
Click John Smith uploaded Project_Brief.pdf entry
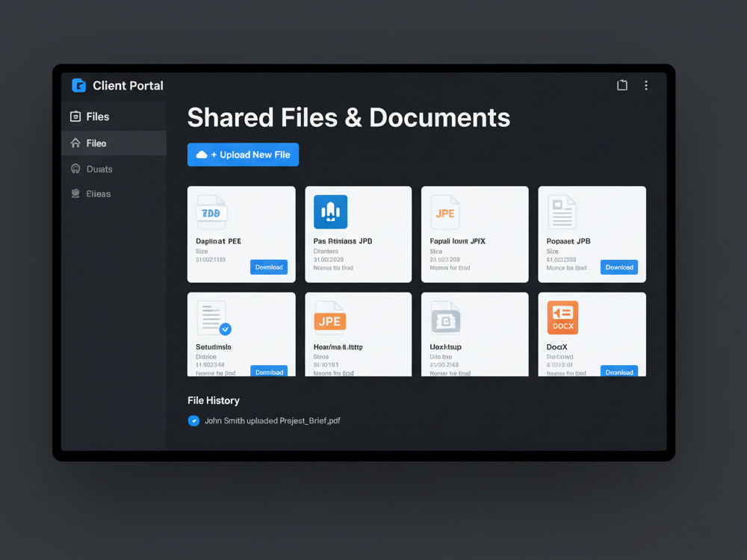pyautogui.click(x=273, y=420)
